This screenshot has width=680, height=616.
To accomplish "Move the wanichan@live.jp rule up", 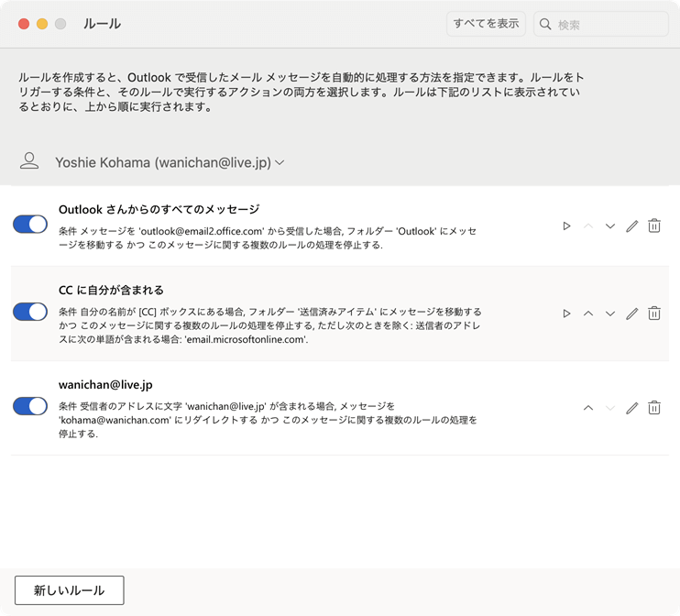I will click(588, 408).
